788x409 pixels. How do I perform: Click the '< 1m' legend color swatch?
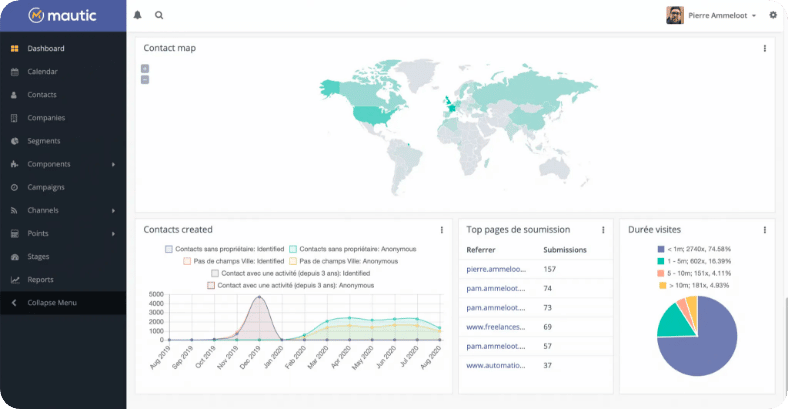pos(661,249)
